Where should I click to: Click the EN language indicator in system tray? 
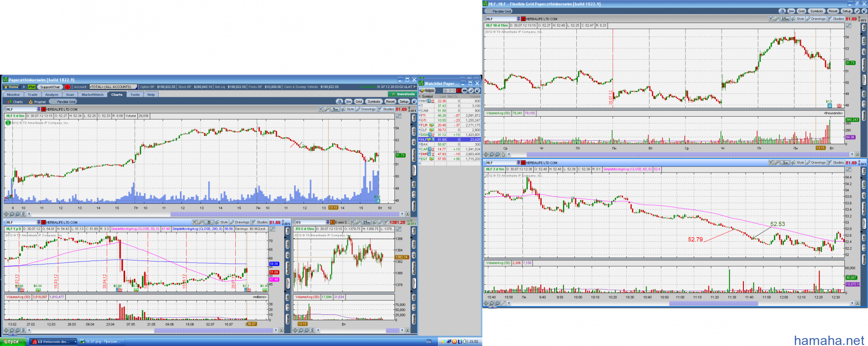click(429, 342)
